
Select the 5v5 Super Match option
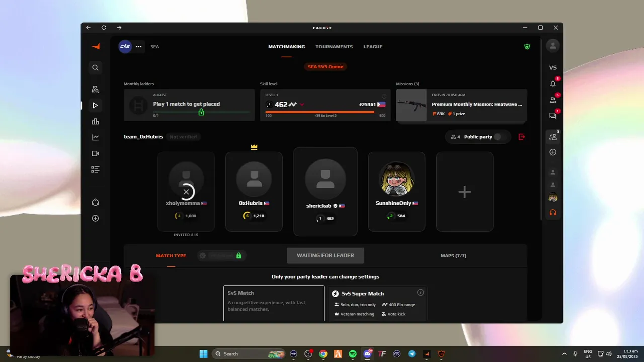tap(377, 303)
